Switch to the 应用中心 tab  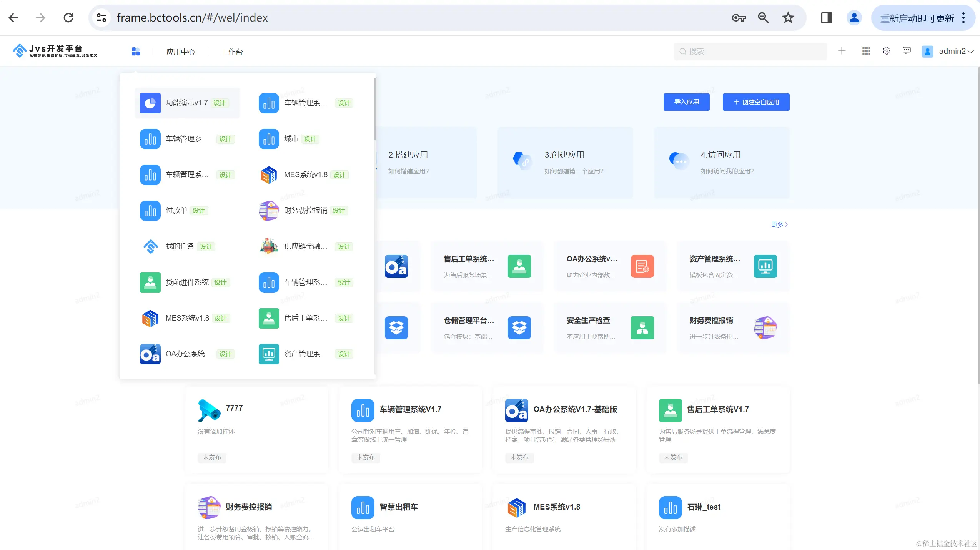click(x=180, y=52)
